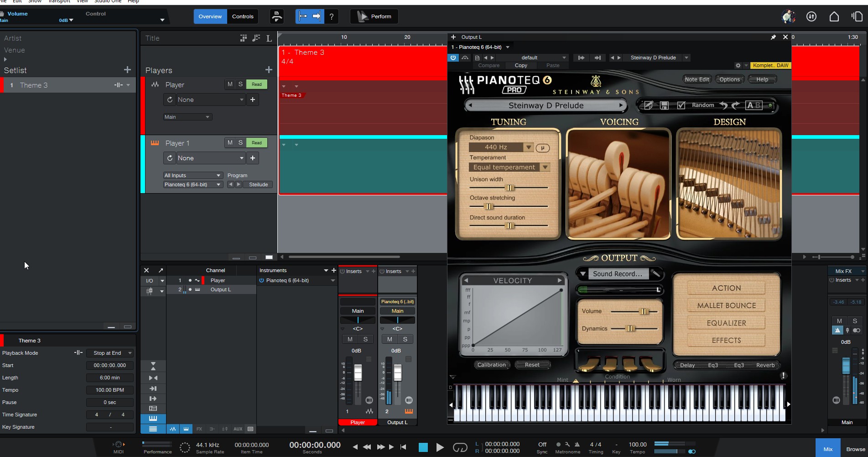This screenshot has height=457, width=868.
Task: Open the Browse tab
Action: 855,449
